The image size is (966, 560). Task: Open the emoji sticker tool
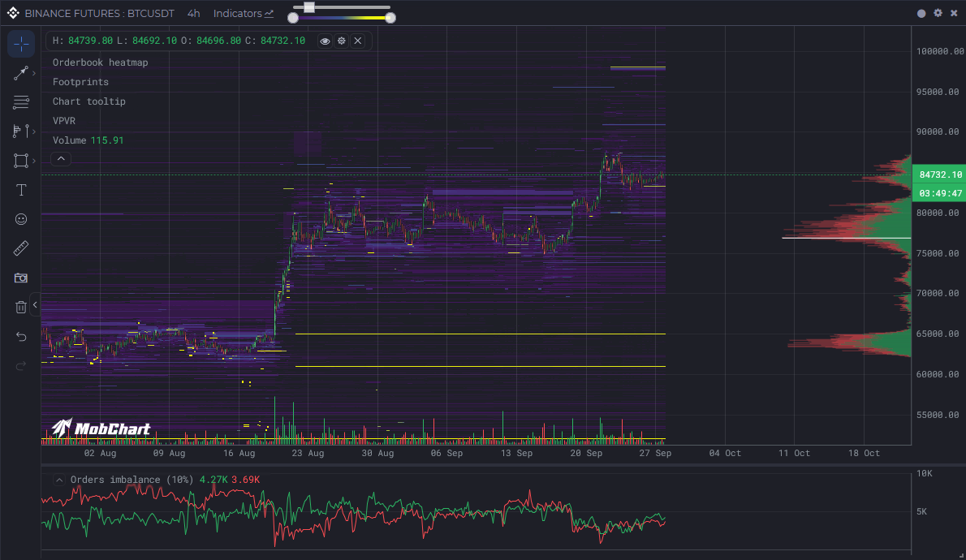(x=21, y=219)
